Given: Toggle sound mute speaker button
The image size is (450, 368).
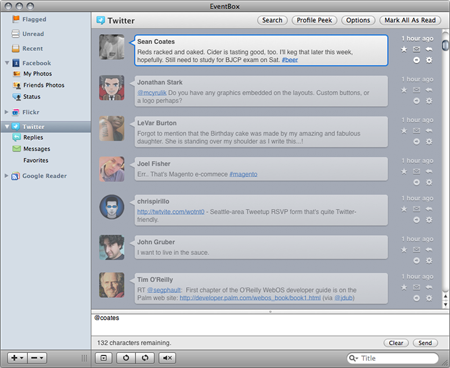Looking at the screenshot, I should point(167,358).
